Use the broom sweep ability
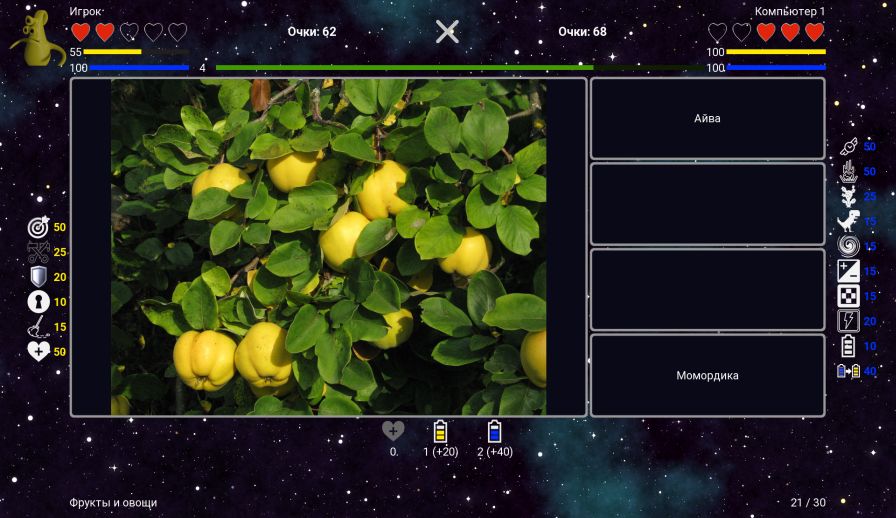Viewport: 896px width, 518px height. [38, 327]
